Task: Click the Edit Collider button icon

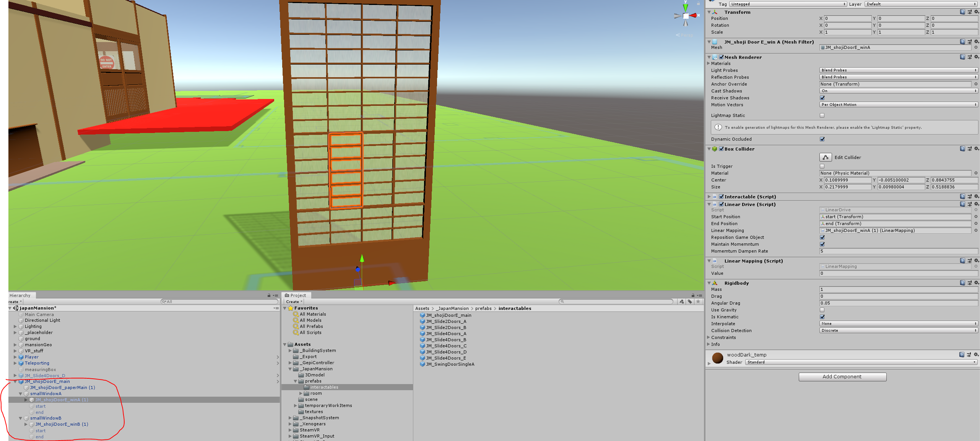Action: click(x=825, y=157)
